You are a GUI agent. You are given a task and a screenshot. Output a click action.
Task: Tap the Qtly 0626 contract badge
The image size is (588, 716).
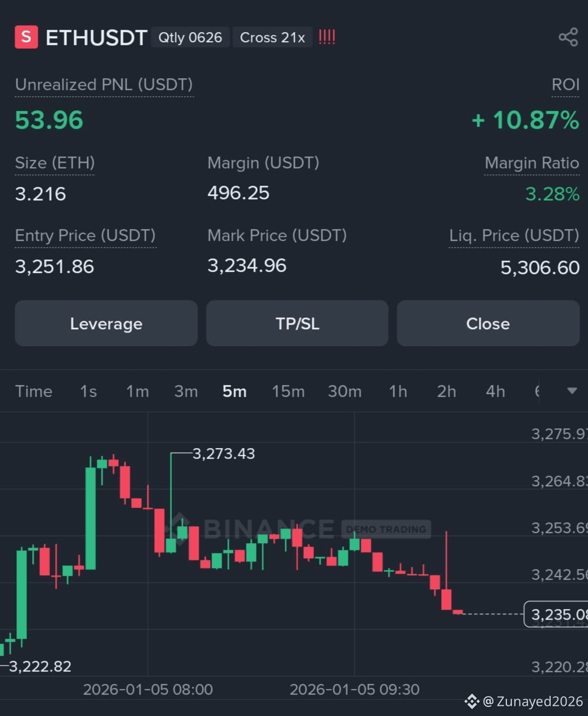click(190, 37)
